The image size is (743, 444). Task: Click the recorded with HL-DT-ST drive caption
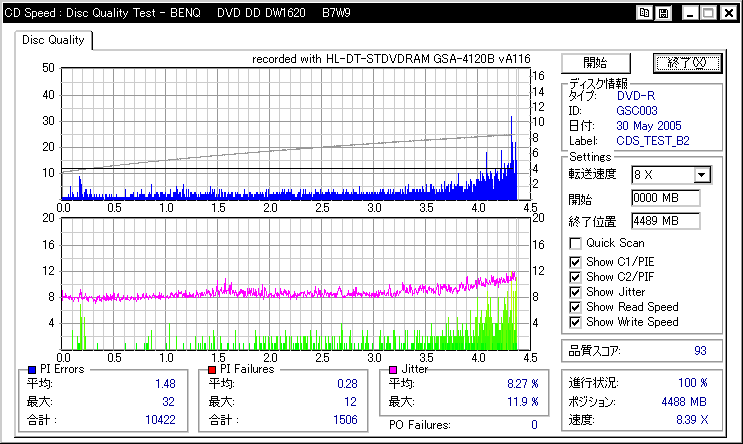[391, 59]
